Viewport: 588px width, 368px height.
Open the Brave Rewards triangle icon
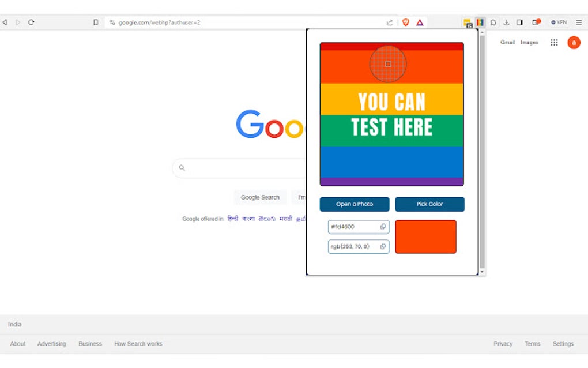tap(420, 22)
